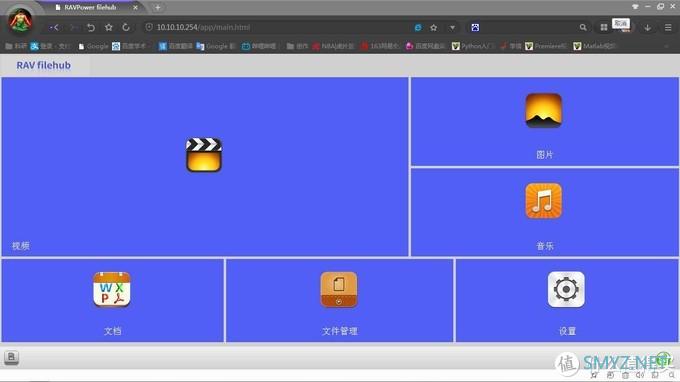Viewport: 680px width, 382px height.
Task: Open the file management icon
Action: pos(339,289)
